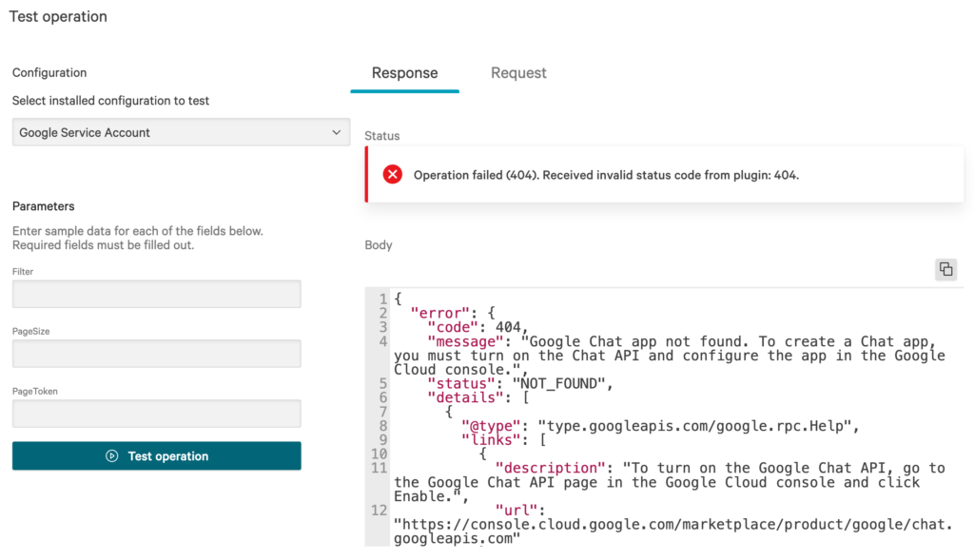Click the 'Status' label
Image resolution: width=974 pixels, height=560 pixels.
tap(382, 136)
